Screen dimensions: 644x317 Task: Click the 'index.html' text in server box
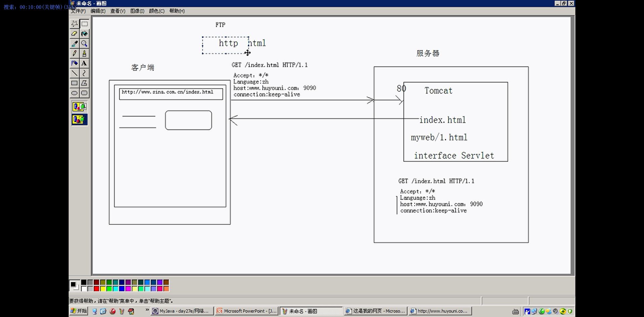coord(442,120)
